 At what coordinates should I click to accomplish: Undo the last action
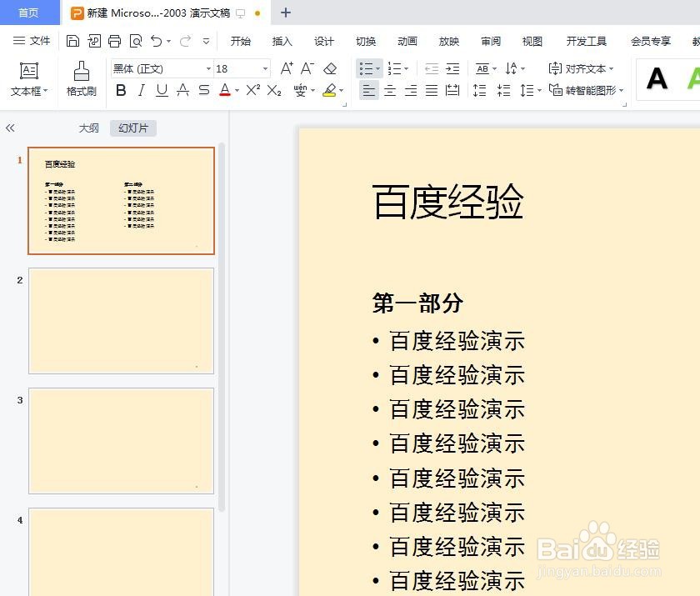(157, 41)
